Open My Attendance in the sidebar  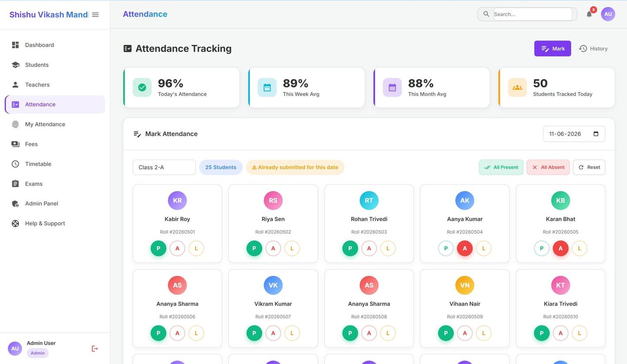click(55, 124)
